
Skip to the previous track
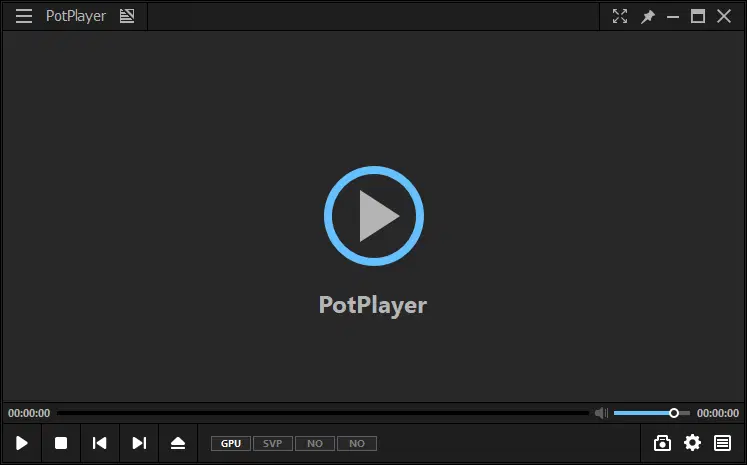(x=100, y=443)
